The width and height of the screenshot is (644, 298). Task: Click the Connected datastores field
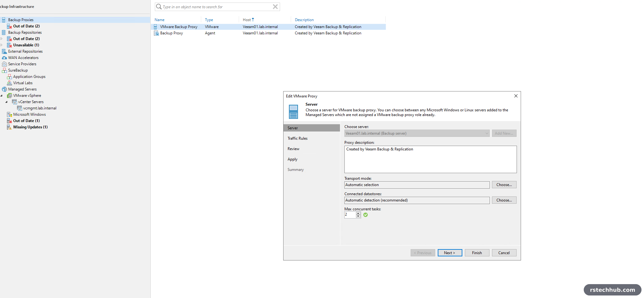417,200
